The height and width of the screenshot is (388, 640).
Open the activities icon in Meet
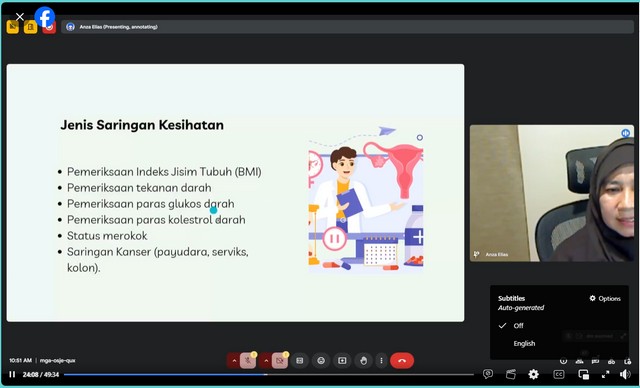click(611, 361)
